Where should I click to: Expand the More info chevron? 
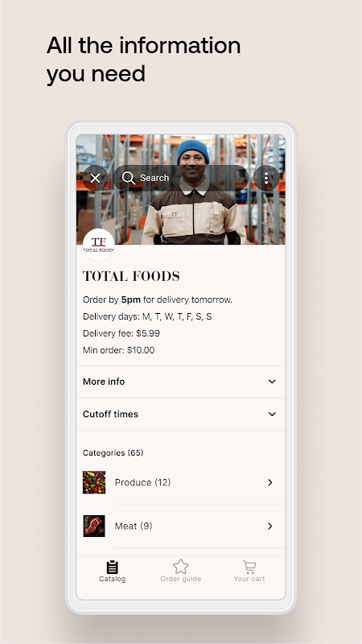(x=272, y=382)
